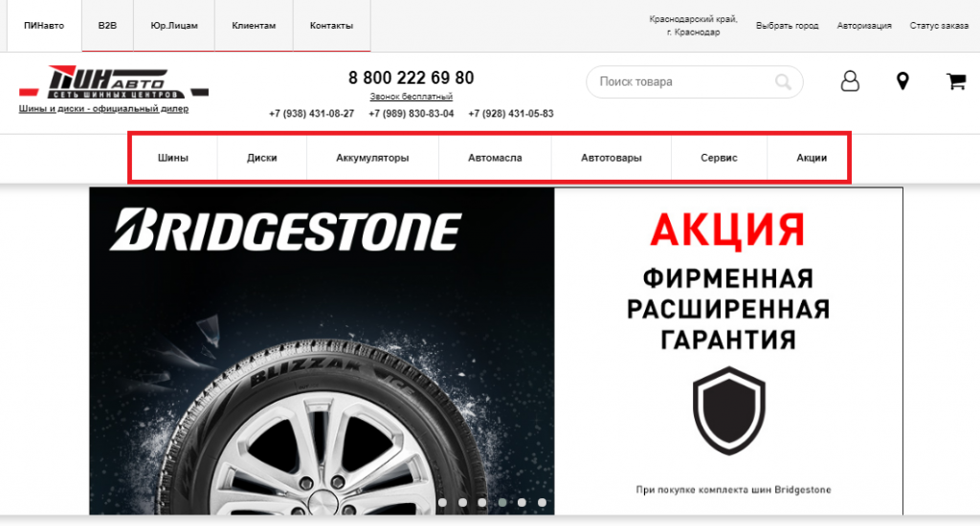Open the Статус заказа link
Screen dimensions: 980x526
(x=939, y=26)
